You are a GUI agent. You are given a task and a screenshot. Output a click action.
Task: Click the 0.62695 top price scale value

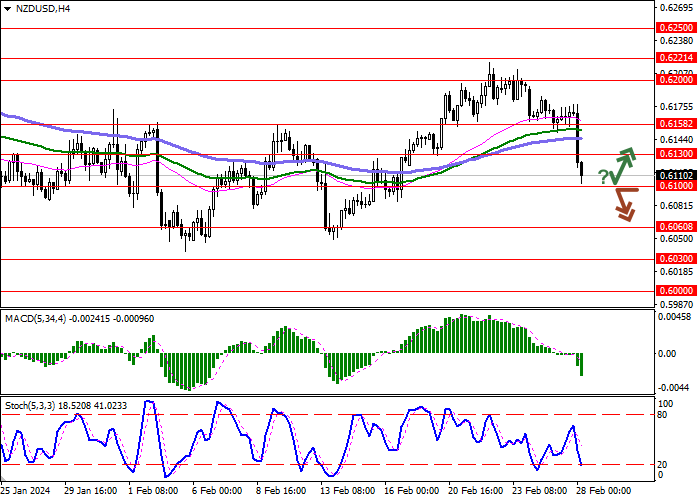click(677, 8)
